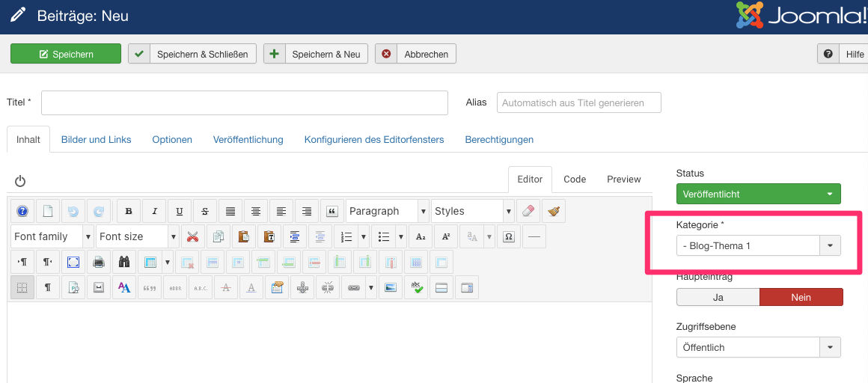Click Speichern & Schließen

192,54
